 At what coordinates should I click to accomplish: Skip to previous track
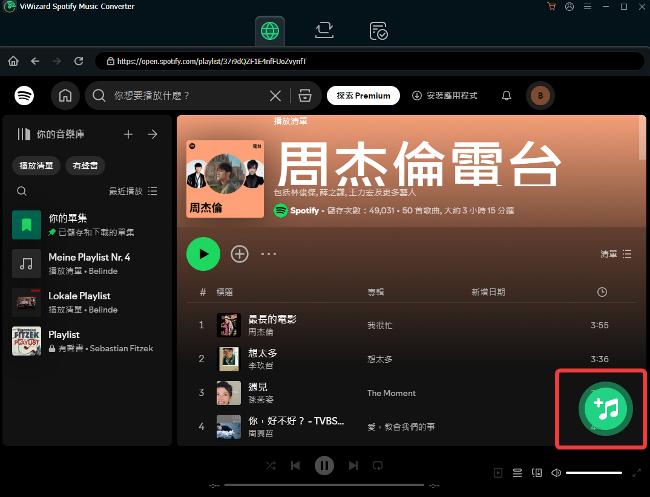tap(295, 465)
